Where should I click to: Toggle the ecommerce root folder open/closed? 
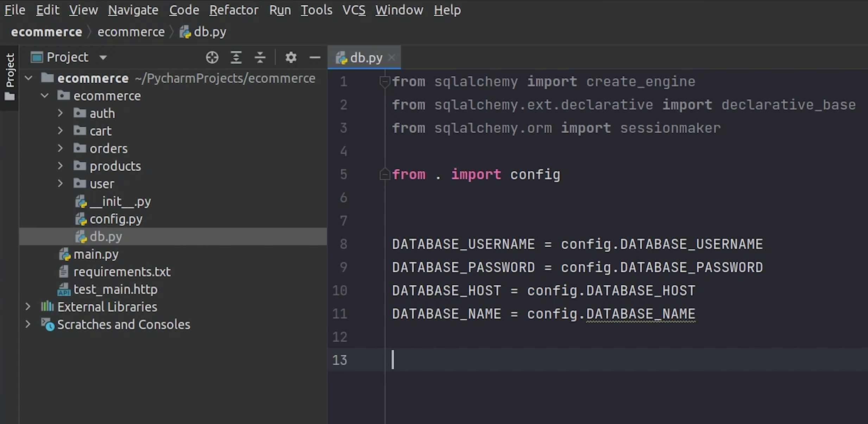[29, 78]
